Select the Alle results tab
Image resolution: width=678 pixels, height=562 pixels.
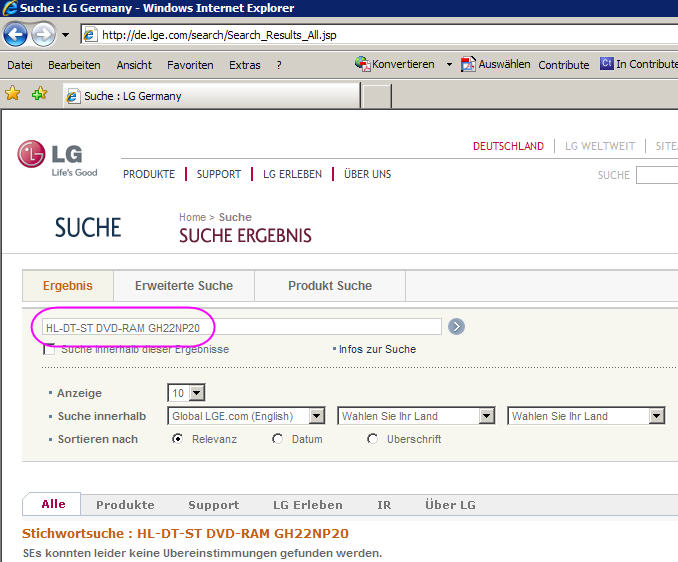click(x=53, y=504)
